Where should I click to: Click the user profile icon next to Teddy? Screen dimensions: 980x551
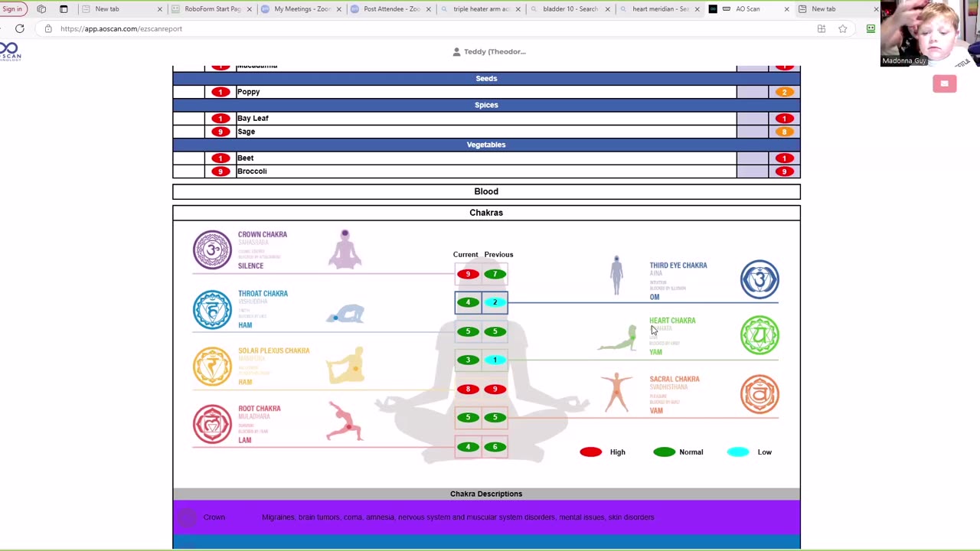456,51
